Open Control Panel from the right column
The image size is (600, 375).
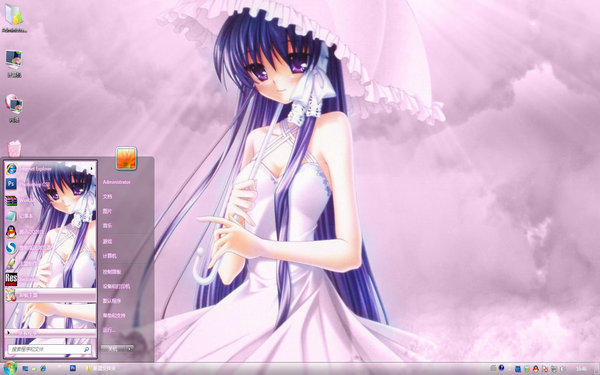coord(111,272)
